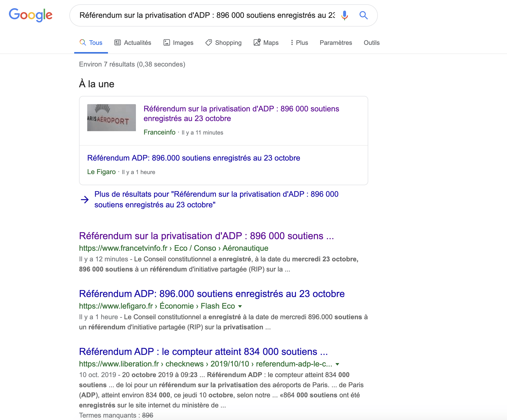This screenshot has height=420, width=507.
Task: Click the Actualités newspaper icon
Action: point(117,42)
